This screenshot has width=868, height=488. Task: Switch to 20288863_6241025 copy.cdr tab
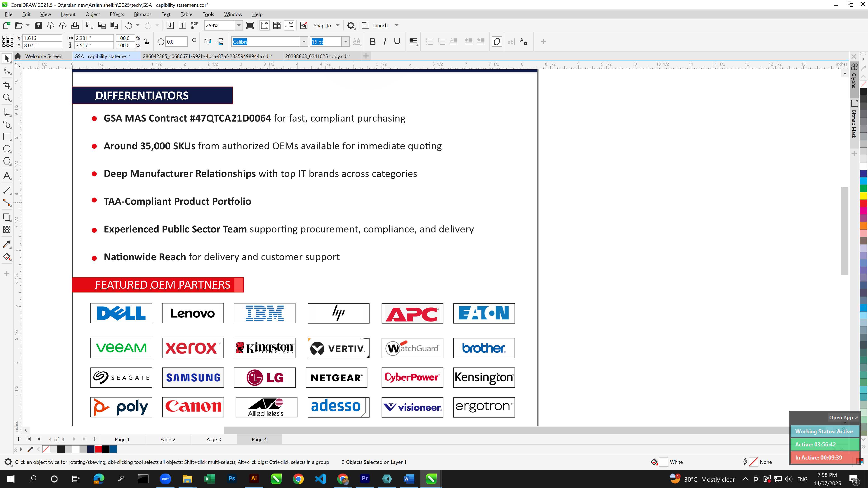pyautogui.click(x=317, y=56)
